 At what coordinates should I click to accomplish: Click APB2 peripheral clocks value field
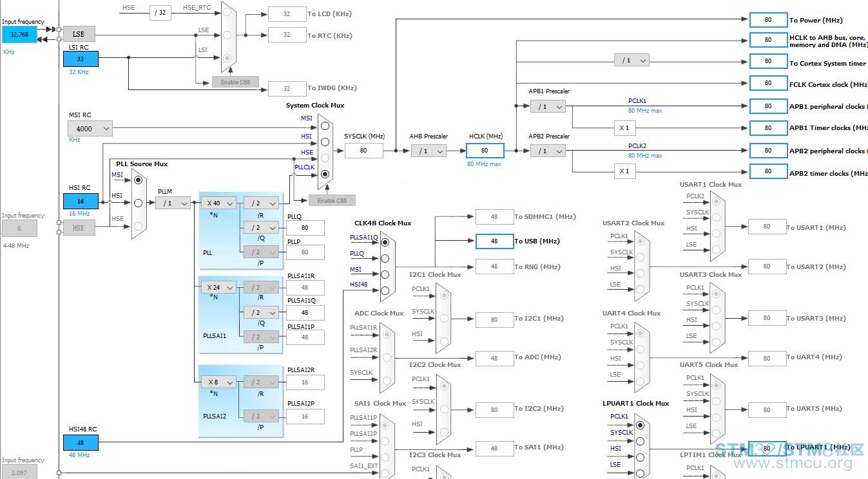coord(768,150)
